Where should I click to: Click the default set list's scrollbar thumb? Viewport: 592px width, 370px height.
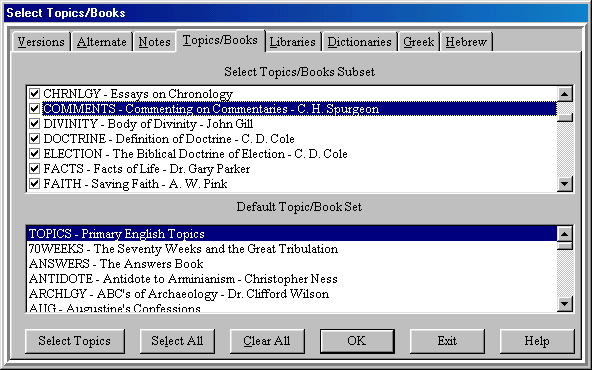point(565,246)
